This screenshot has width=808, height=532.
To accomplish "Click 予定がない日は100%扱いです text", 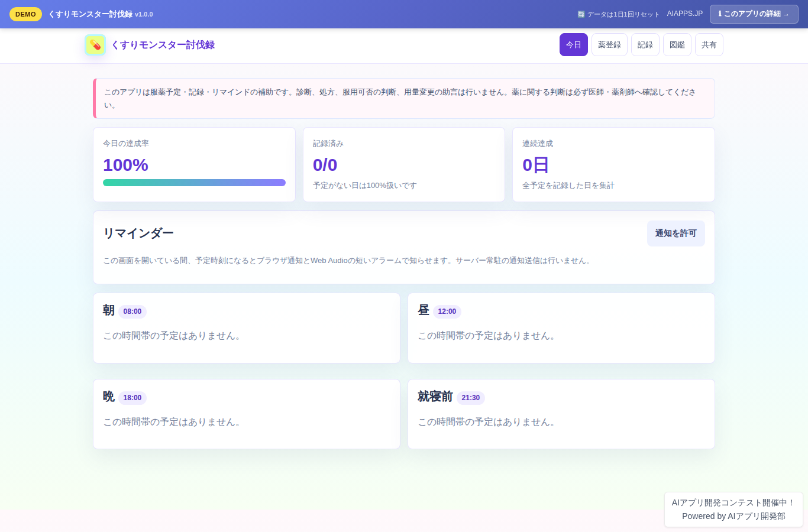I will [365, 186].
